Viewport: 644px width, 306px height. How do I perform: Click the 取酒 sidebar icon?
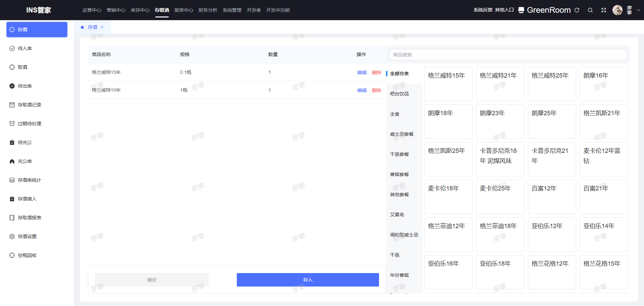[x=12, y=67]
